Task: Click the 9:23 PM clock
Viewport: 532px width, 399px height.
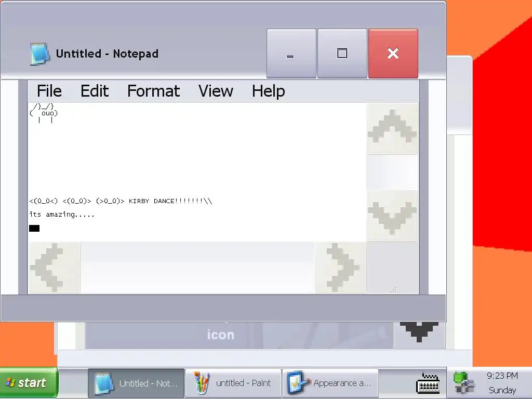Action: (x=502, y=376)
